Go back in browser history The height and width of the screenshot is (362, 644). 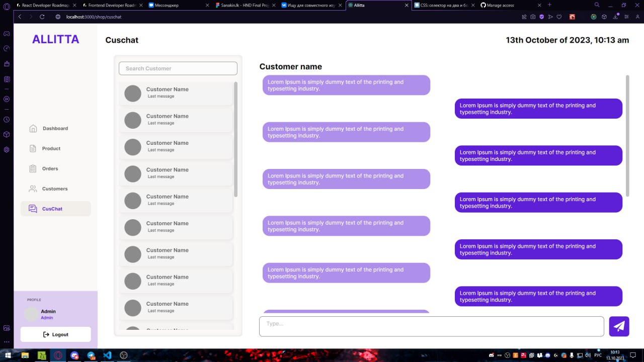20,17
